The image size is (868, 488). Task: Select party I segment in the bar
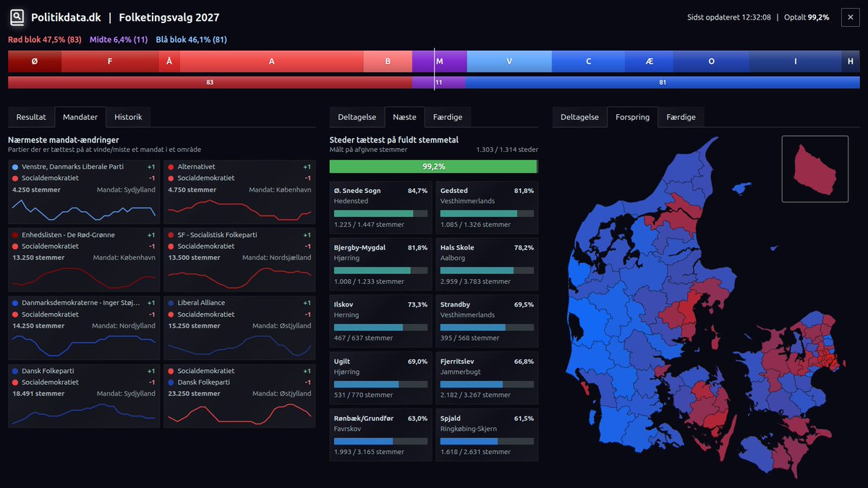pos(796,61)
